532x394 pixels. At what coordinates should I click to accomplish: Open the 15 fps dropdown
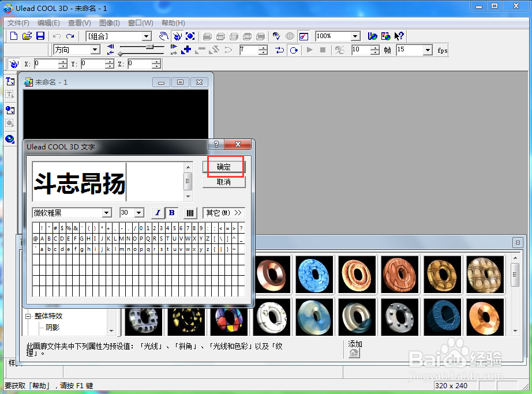click(x=428, y=50)
